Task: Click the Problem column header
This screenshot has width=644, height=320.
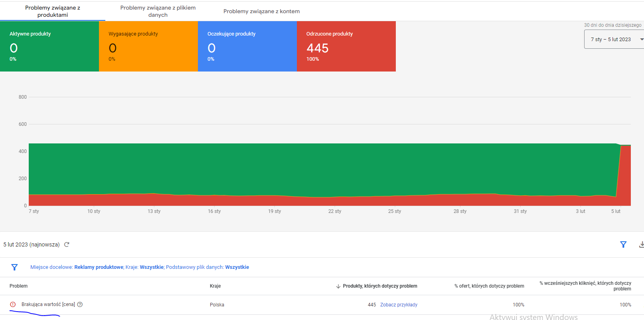Action: click(x=19, y=286)
